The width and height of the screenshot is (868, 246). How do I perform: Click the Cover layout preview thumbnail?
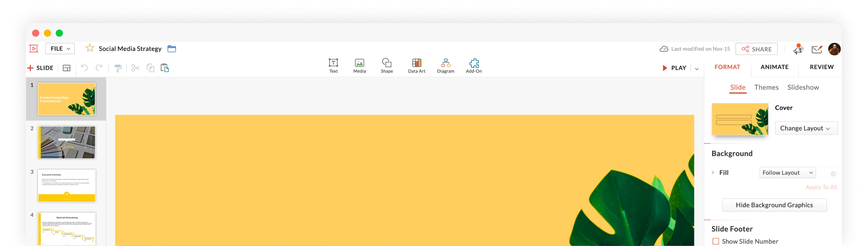click(x=740, y=119)
